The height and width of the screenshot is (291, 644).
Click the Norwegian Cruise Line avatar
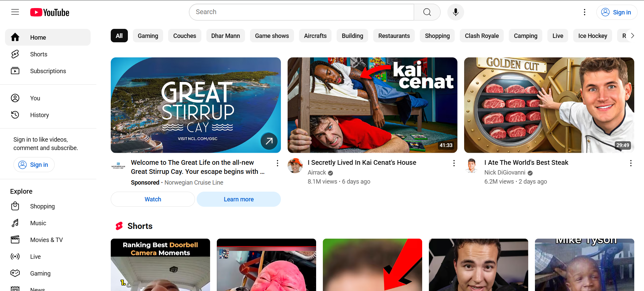(x=118, y=166)
